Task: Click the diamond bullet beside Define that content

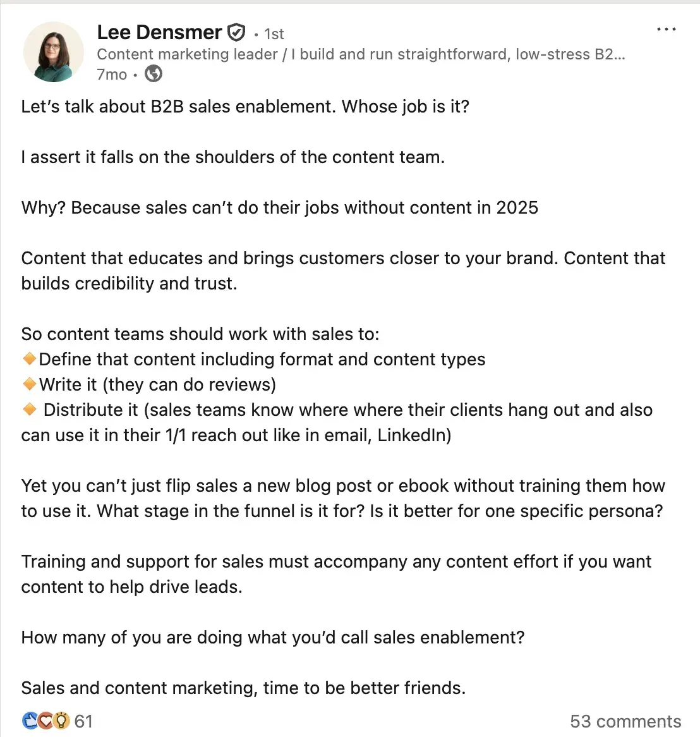Action: 29,358
